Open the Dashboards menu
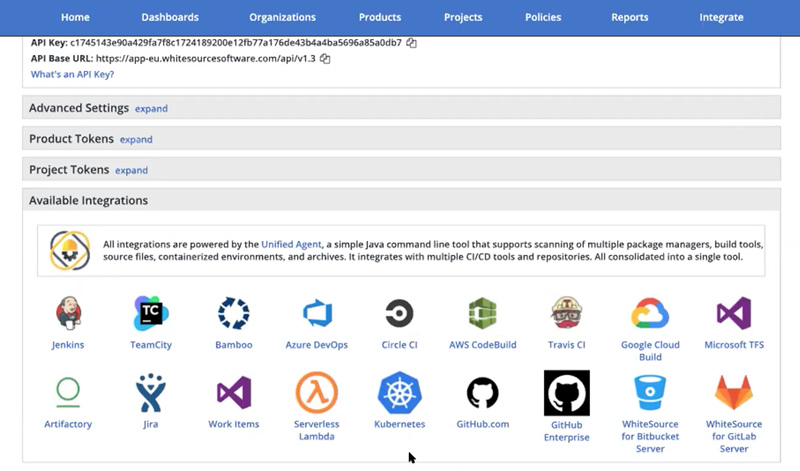 coord(170,17)
